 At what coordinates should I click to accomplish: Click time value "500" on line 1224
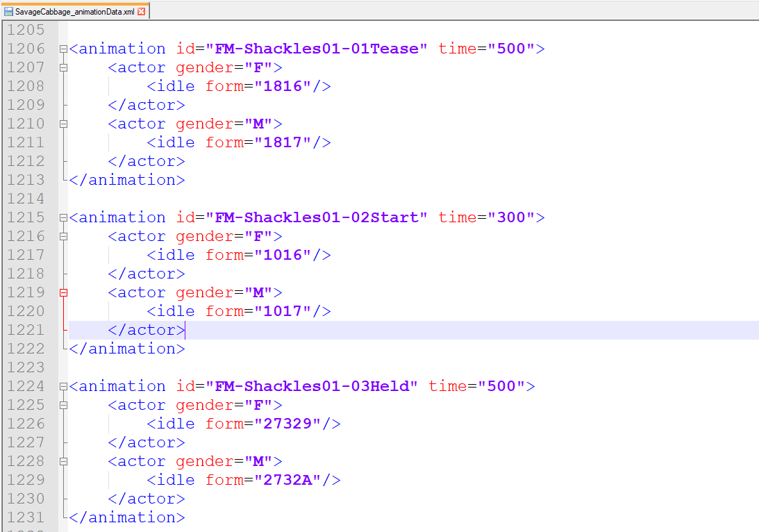(x=501, y=386)
